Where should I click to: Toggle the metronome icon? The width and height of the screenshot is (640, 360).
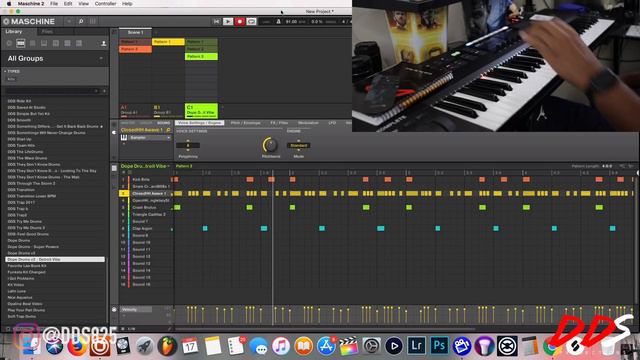(278, 21)
